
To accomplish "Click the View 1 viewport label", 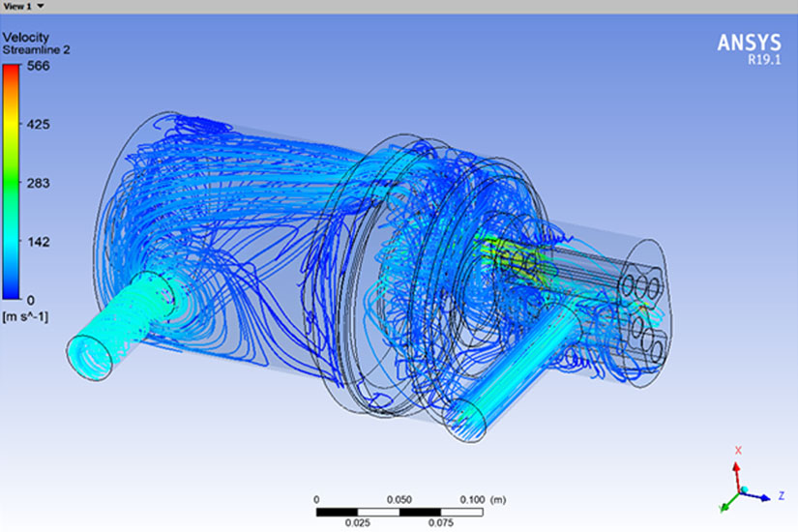I will [x=17, y=6].
